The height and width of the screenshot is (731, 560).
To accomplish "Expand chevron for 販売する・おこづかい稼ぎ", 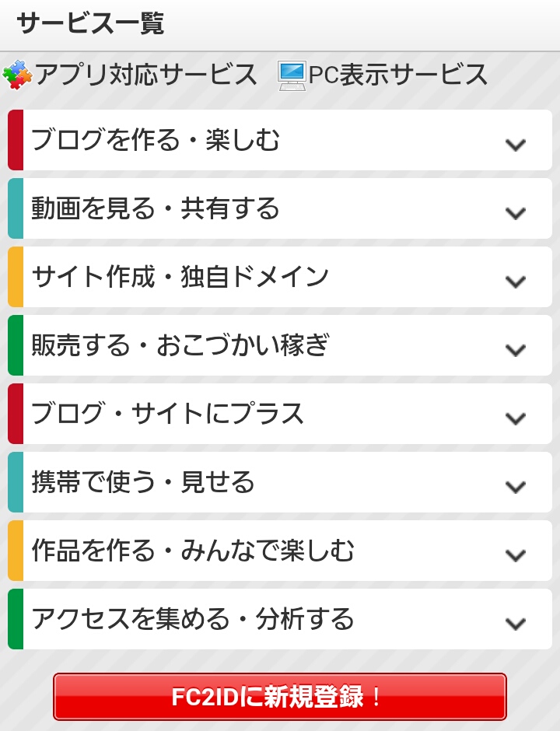I will [515, 350].
